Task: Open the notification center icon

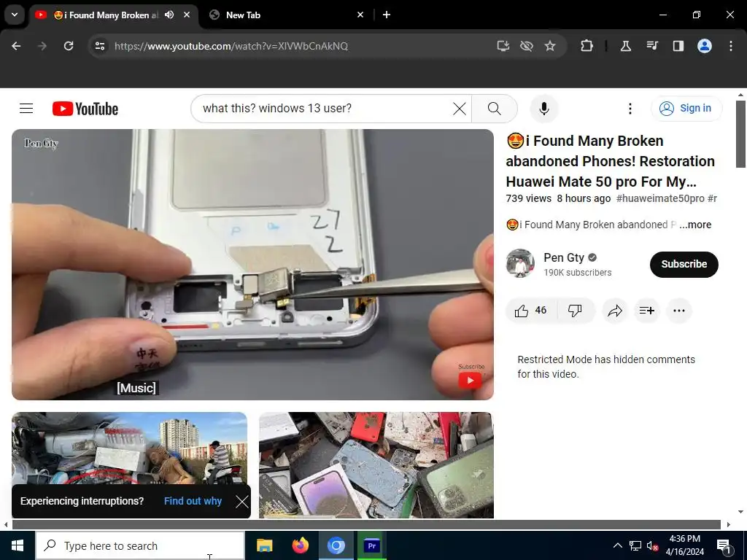Action: click(x=724, y=545)
